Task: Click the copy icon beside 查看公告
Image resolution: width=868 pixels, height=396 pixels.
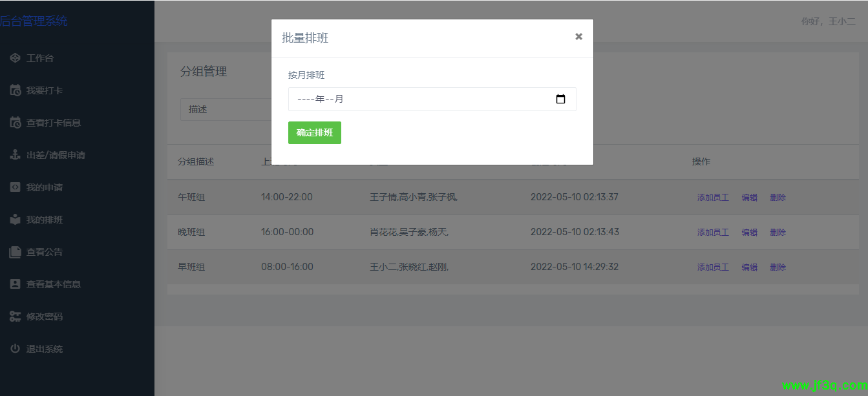Action: [x=16, y=252]
